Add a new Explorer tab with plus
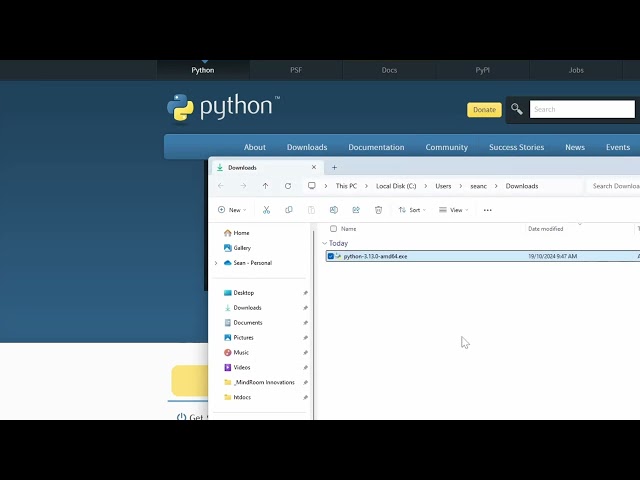640x480 pixels. coord(334,167)
